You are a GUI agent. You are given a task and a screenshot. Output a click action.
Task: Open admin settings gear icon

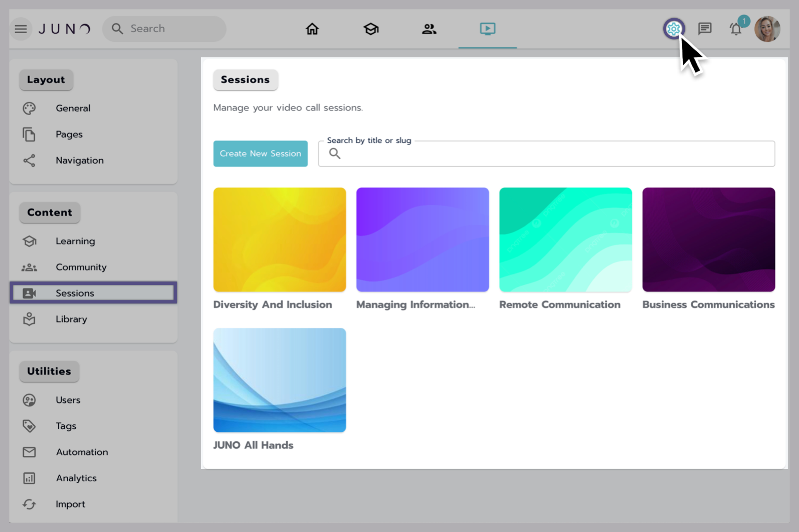click(674, 29)
